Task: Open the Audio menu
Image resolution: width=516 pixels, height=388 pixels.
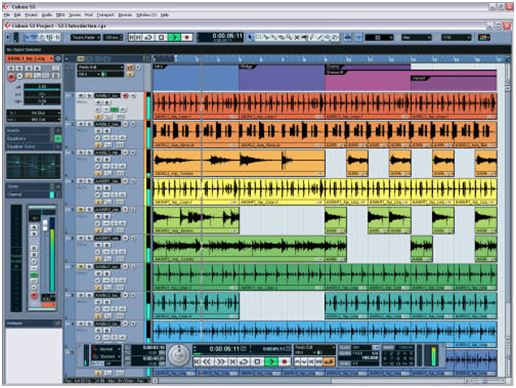Action: point(47,15)
